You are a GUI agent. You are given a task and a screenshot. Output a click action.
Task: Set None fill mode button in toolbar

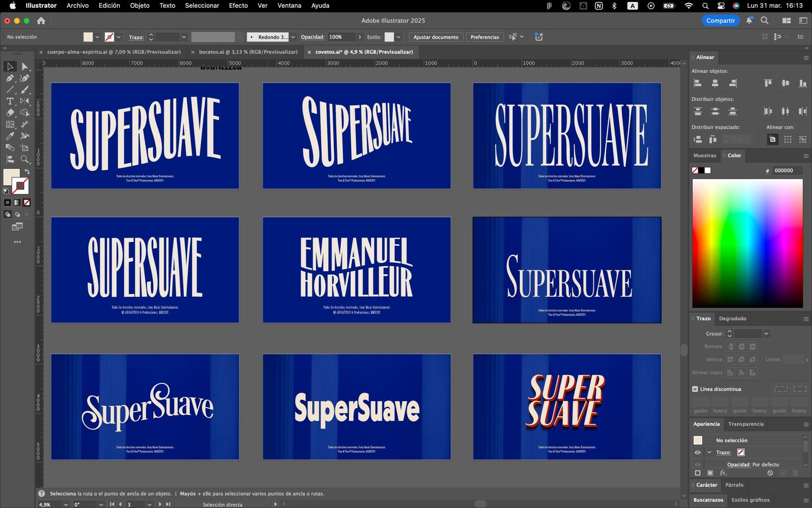pos(27,202)
